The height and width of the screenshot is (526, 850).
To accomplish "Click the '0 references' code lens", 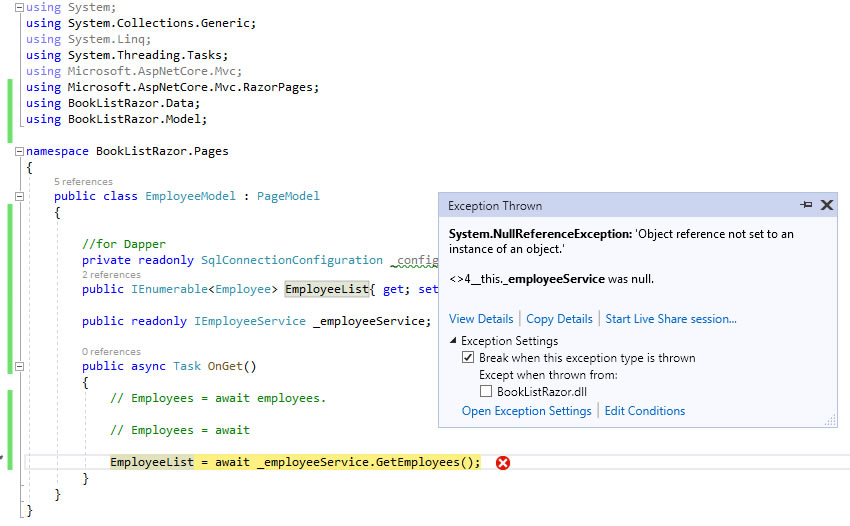I will (x=111, y=352).
